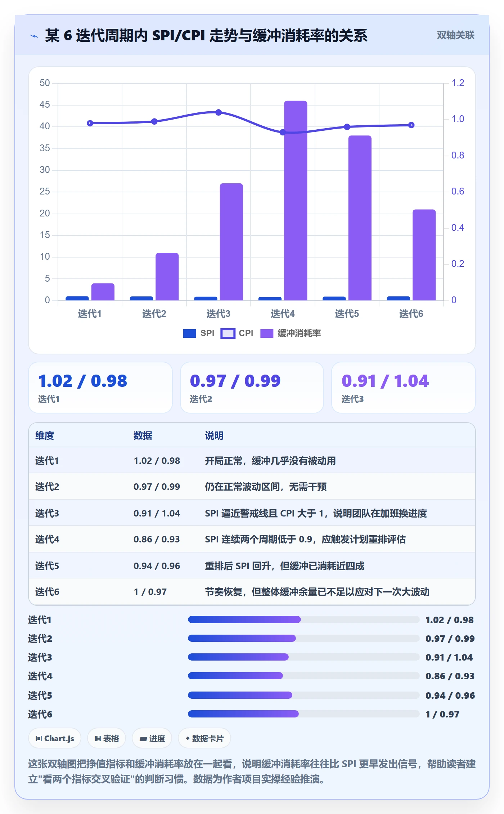Click the CPI line point at 迭代5

[347, 127]
